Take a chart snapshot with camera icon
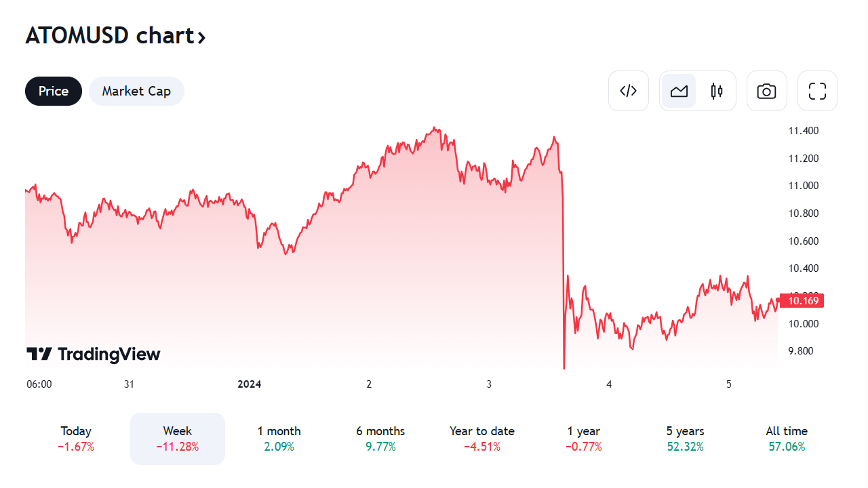868x488 pixels. (766, 91)
